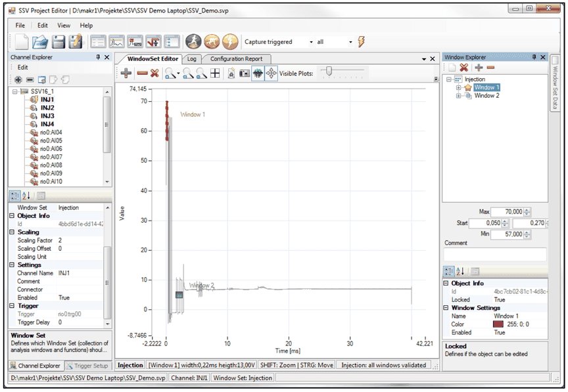The image size is (568, 392).
Task: Click the lightning bolt icon right of 'all' dropdown
Action: point(361,41)
